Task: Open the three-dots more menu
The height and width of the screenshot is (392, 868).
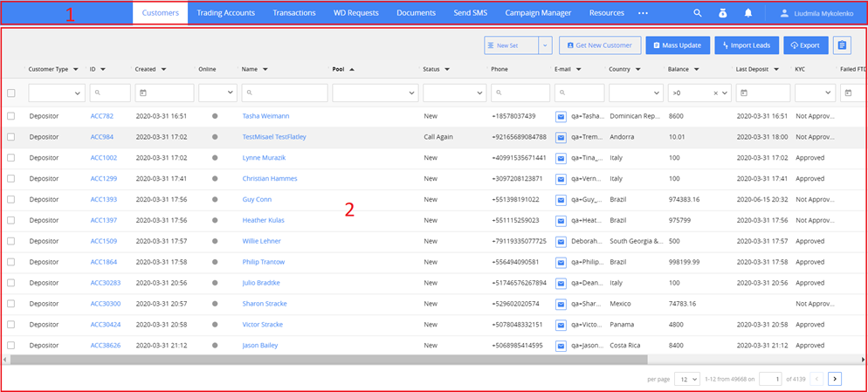Action: [x=643, y=13]
